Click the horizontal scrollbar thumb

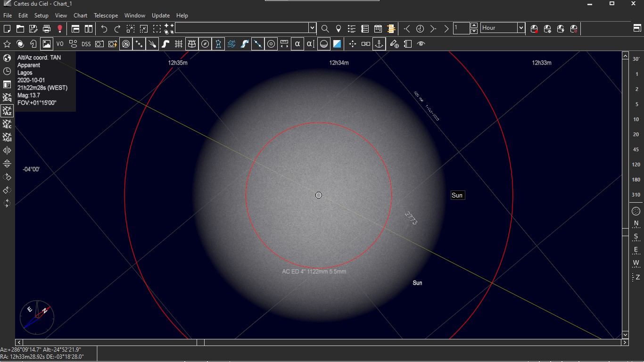pos(200,343)
